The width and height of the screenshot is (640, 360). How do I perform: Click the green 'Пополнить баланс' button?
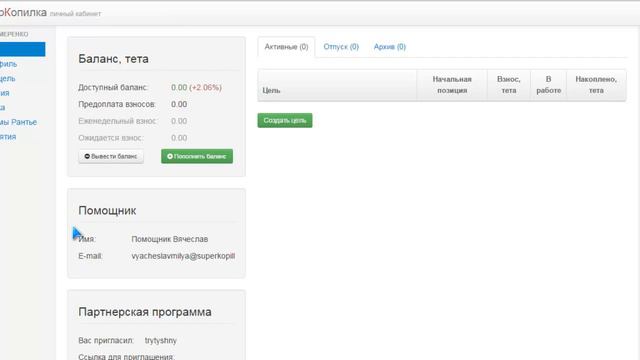[x=197, y=156]
